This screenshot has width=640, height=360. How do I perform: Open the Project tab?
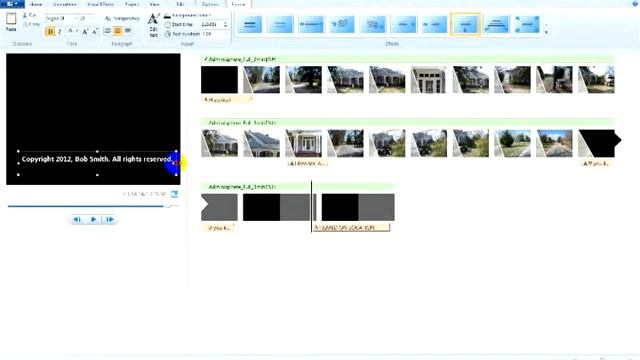coord(132,4)
